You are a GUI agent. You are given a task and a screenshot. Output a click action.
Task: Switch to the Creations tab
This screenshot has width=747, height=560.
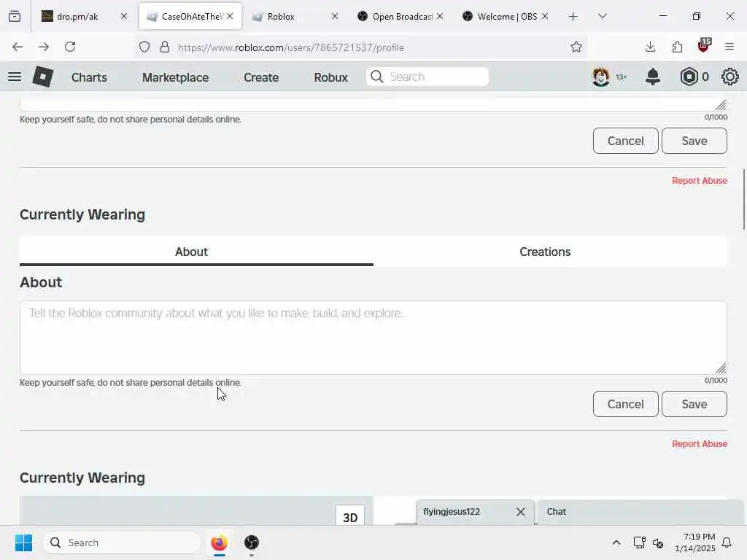[545, 252]
